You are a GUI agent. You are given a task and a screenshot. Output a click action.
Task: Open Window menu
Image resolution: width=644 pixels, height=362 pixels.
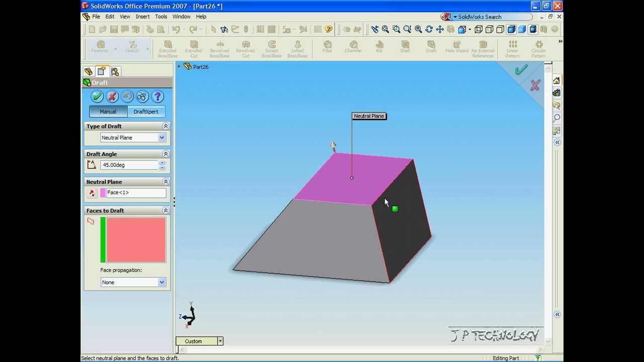pos(182,17)
